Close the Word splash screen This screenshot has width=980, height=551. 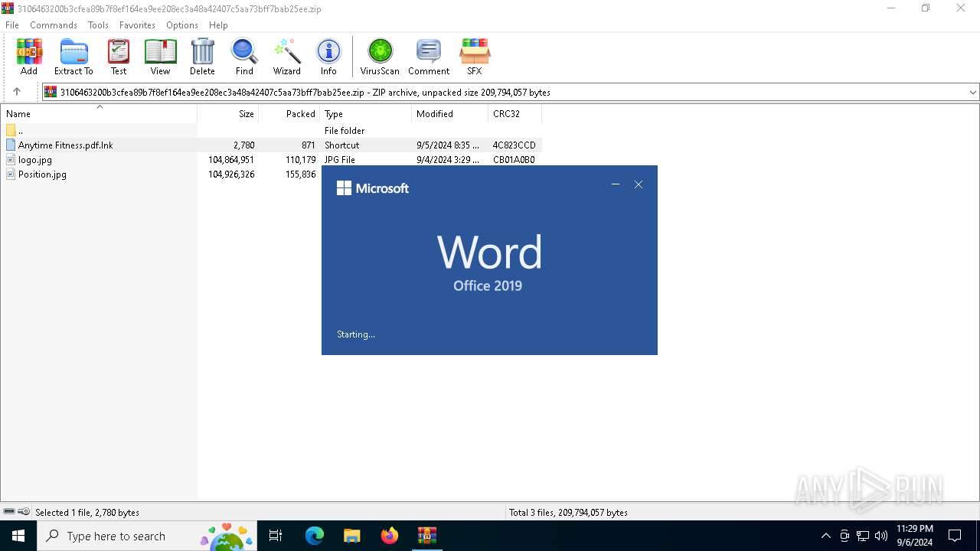pyautogui.click(x=639, y=184)
